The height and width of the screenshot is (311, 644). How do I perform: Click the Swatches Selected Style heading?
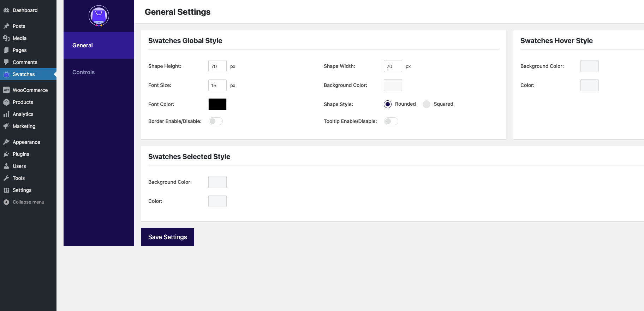[189, 157]
